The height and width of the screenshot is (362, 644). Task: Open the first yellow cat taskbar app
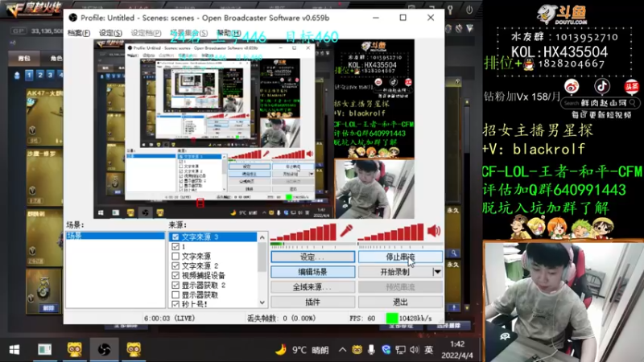tap(74, 349)
